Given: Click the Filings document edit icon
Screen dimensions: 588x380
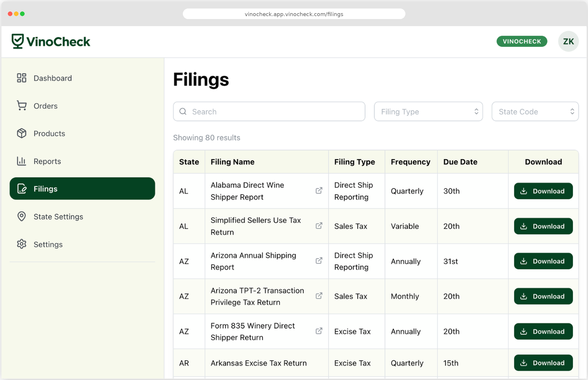Looking at the screenshot, I should (22, 189).
